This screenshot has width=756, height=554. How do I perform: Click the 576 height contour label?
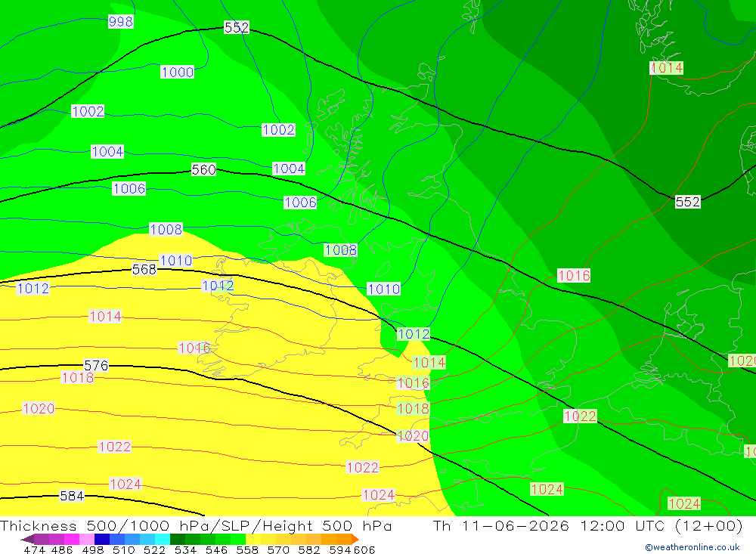click(96, 365)
